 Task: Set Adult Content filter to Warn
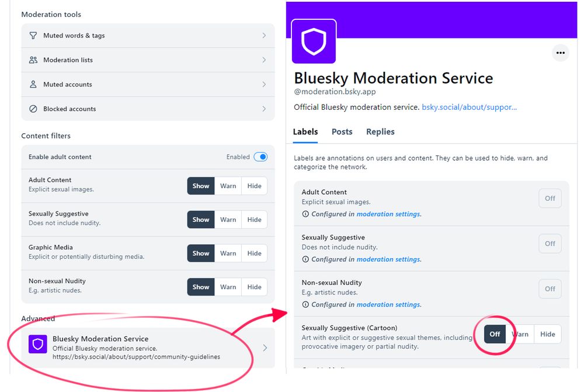228,186
